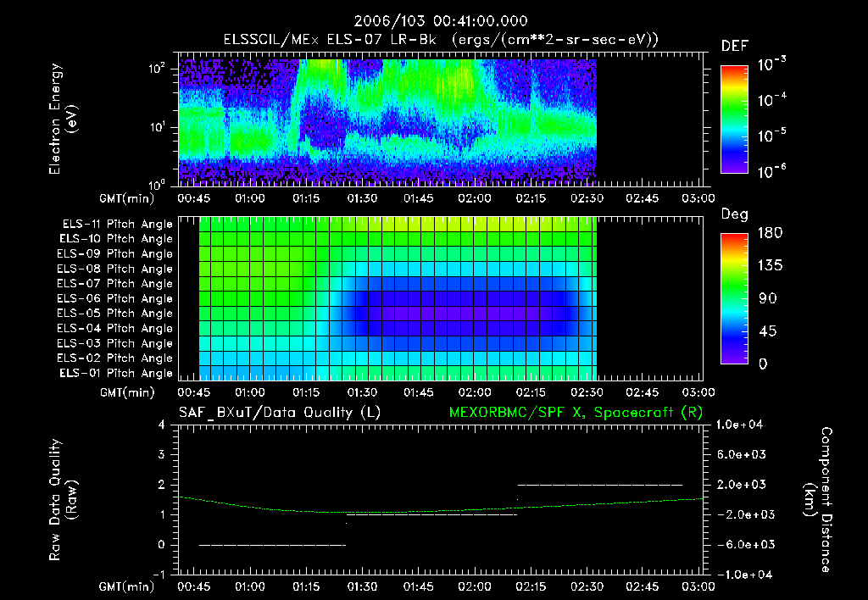Click 'GMT(min)' under the pitch angle panel
Screen dimensions: 868x600
click(x=127, y=392)
